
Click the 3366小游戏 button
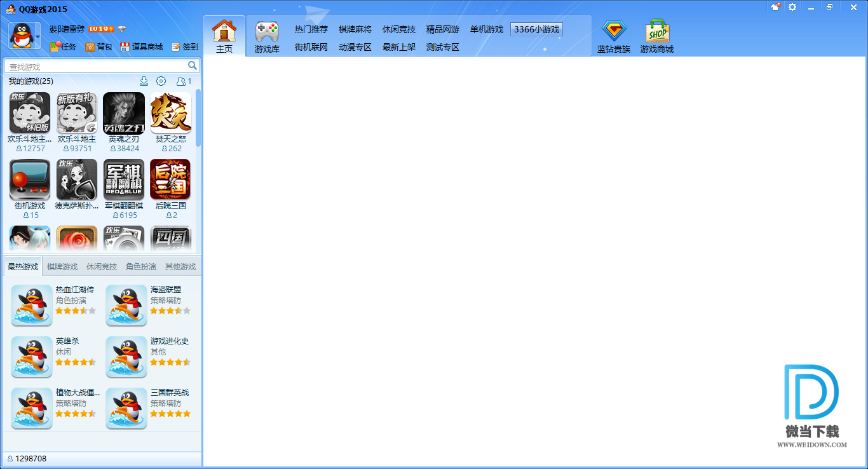[x=536, y=29]
